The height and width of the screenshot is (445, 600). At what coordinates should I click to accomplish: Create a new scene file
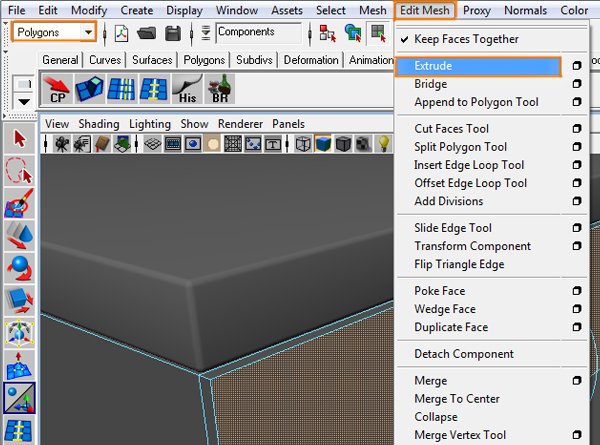coord(121,33)
